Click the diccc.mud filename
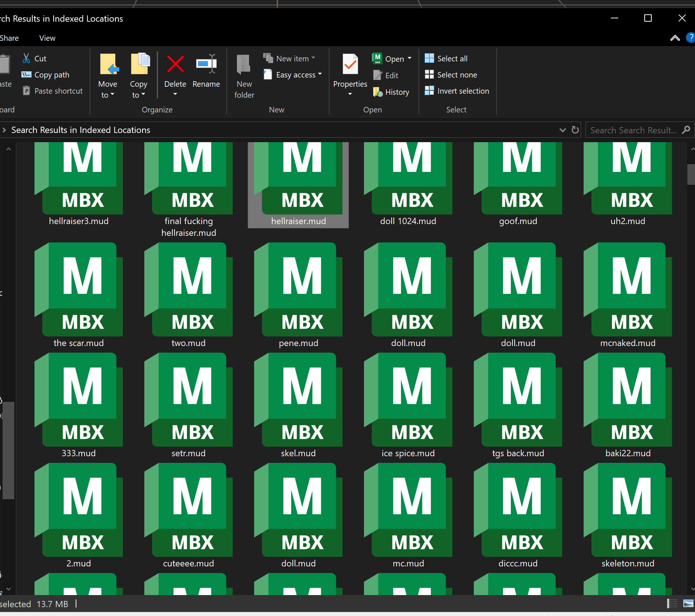The width and height of the screenshot is (695, 616). tap(518, 563)
